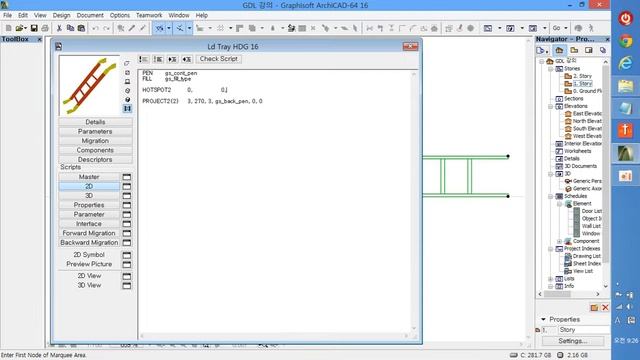Open the snap points dropdown arrow
Viewport: 640px width, 360px height.
(x=189, y=28)
